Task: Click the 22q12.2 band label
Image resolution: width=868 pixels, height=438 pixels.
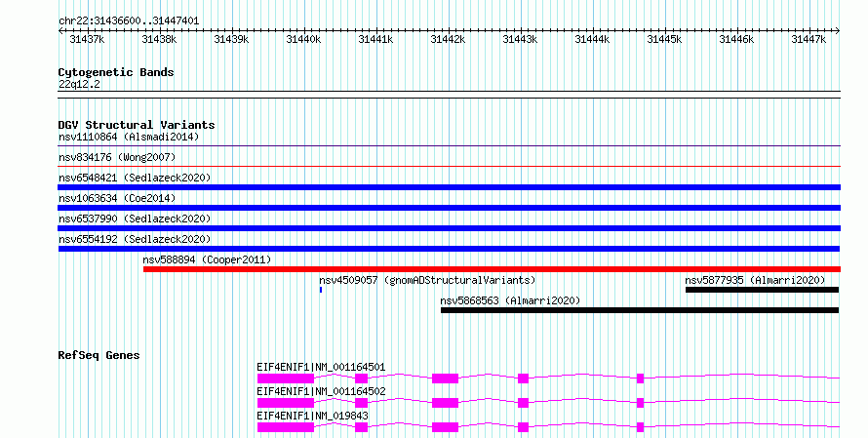Action: coord(79,85)
